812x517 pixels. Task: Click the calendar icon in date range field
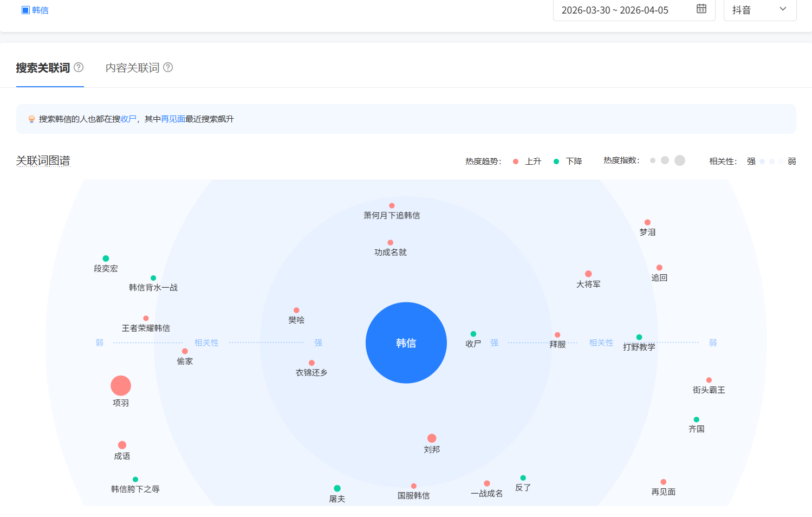(701, 9)
